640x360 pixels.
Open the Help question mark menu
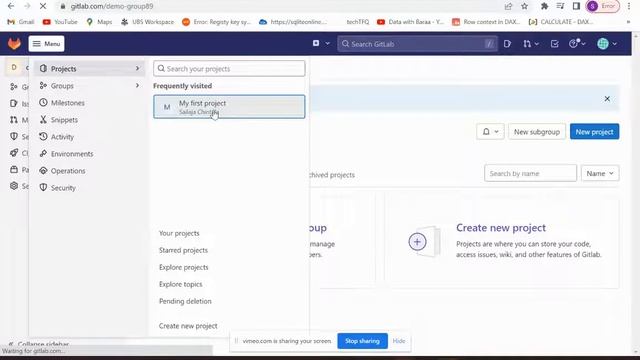(x=577, y=44)
